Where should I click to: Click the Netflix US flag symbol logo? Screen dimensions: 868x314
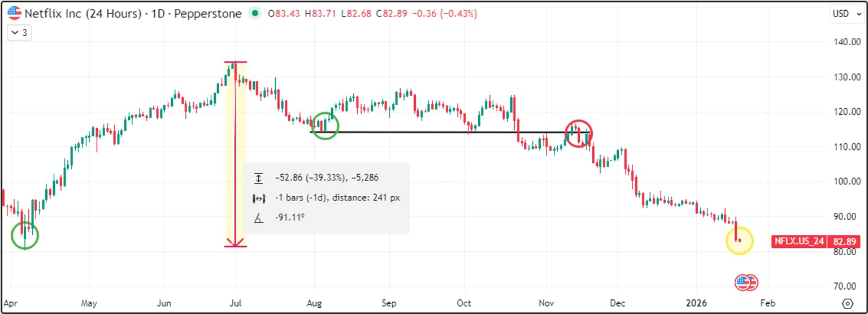pos(14,14)
